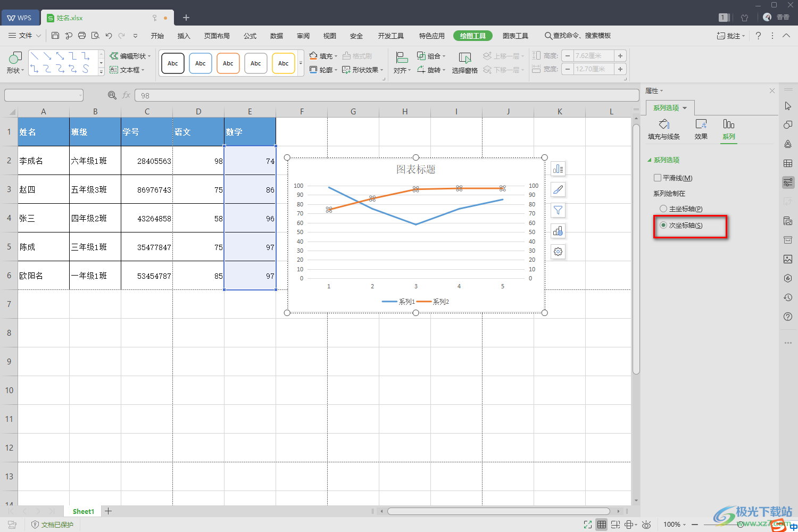
Task: Click Document Protected status button
Action: pos(53,525)
